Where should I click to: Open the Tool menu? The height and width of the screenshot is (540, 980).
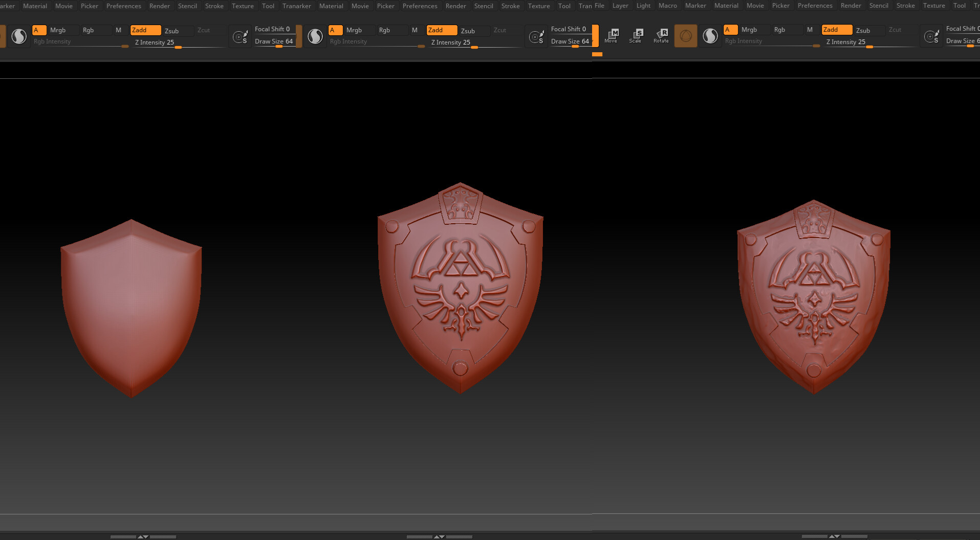268,6
